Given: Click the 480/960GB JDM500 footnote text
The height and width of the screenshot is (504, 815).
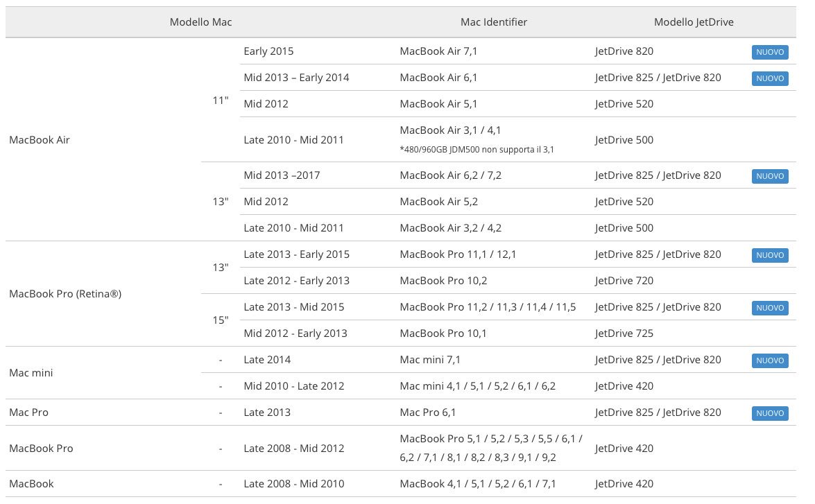Looking at the screenshot, I should pyautogui.click(x=477, y=149).
